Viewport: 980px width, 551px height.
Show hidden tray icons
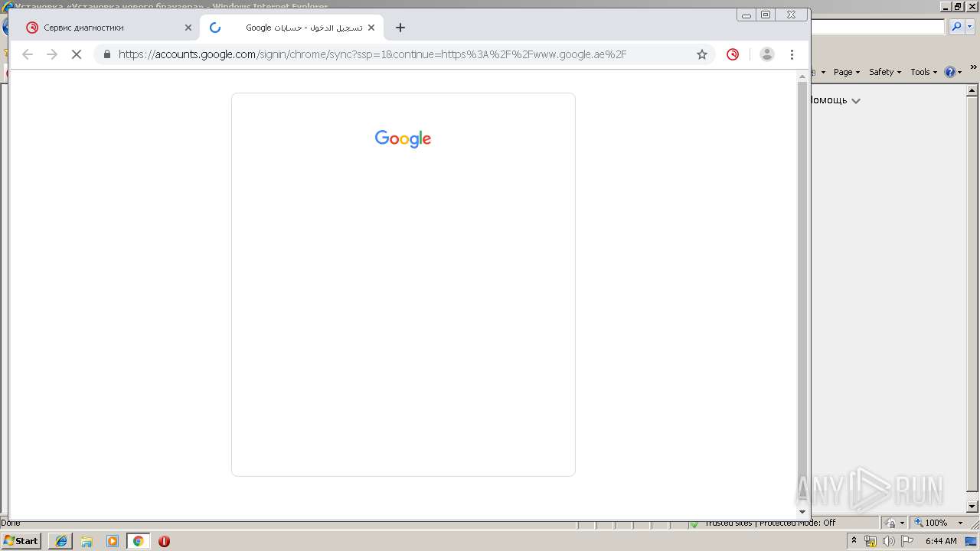click(x=854, y=541)
